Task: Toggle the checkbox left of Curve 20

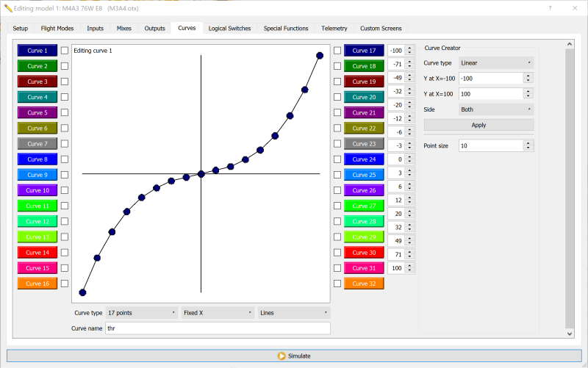Action: point(337,97)
